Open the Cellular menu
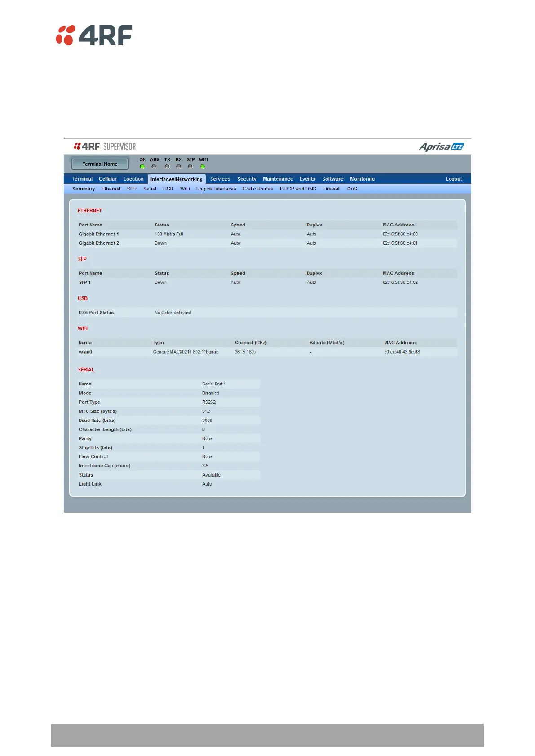The width and height of the screenshot is (535, 756). 108,179
